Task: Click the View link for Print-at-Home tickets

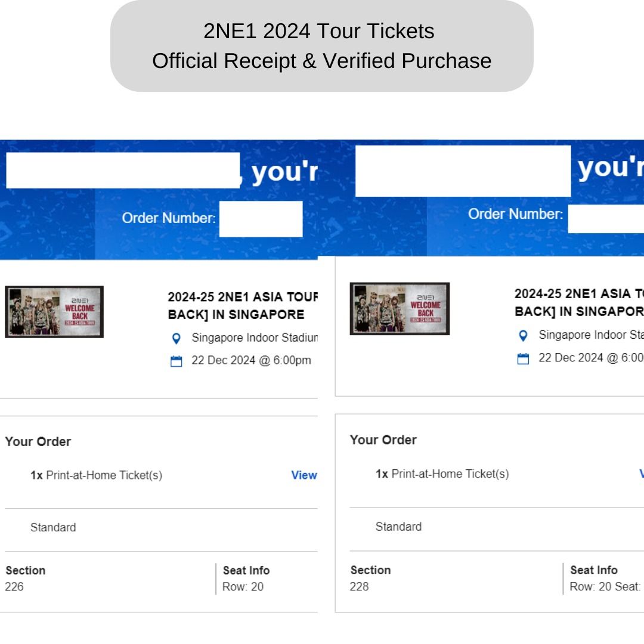Action: click(304, 475)
